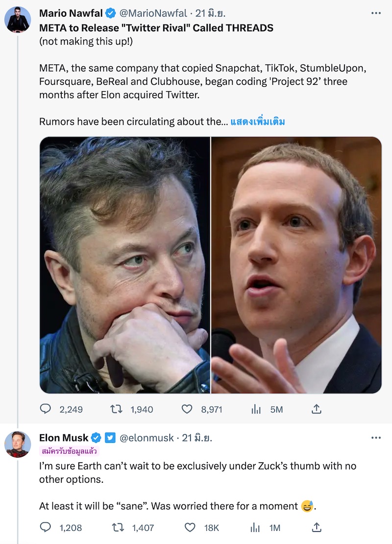Viewport: 392px width, 544px height.
Task: Open Elon Musk's profile avatar
Action: click(19, 445)
